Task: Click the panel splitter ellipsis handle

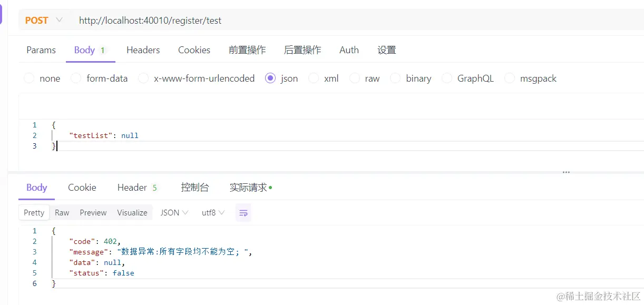Action: [566, 172]
